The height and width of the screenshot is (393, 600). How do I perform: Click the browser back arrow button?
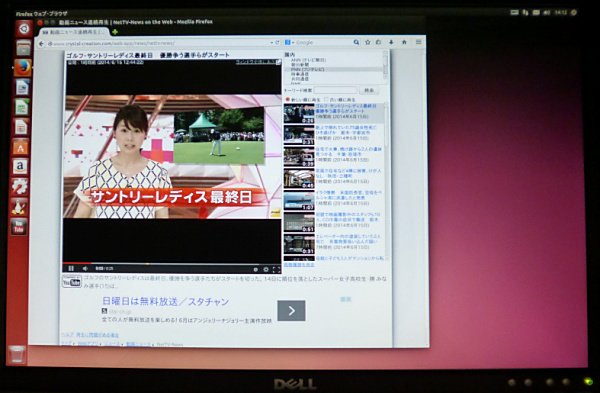[41, 44]
